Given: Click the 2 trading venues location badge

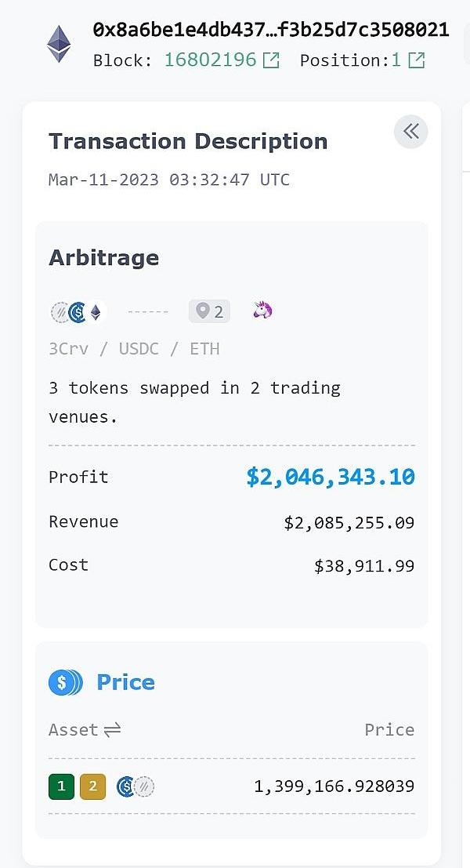Looking at the screenshot, I should (x=209, y=311).
